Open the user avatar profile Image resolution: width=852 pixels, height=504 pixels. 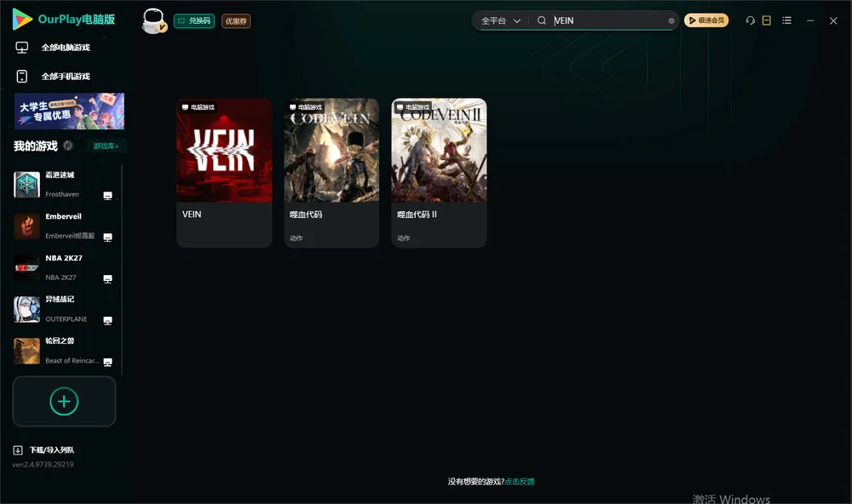153,20
